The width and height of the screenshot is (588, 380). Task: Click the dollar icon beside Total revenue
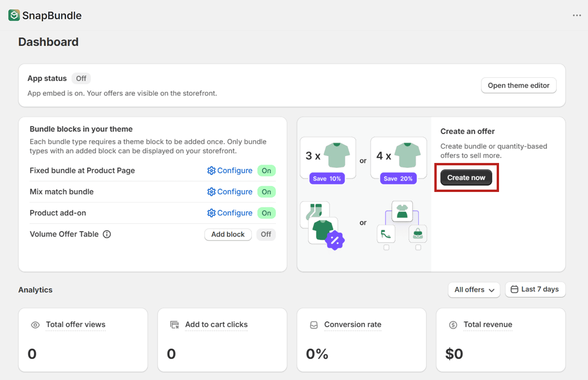[453, 325]
